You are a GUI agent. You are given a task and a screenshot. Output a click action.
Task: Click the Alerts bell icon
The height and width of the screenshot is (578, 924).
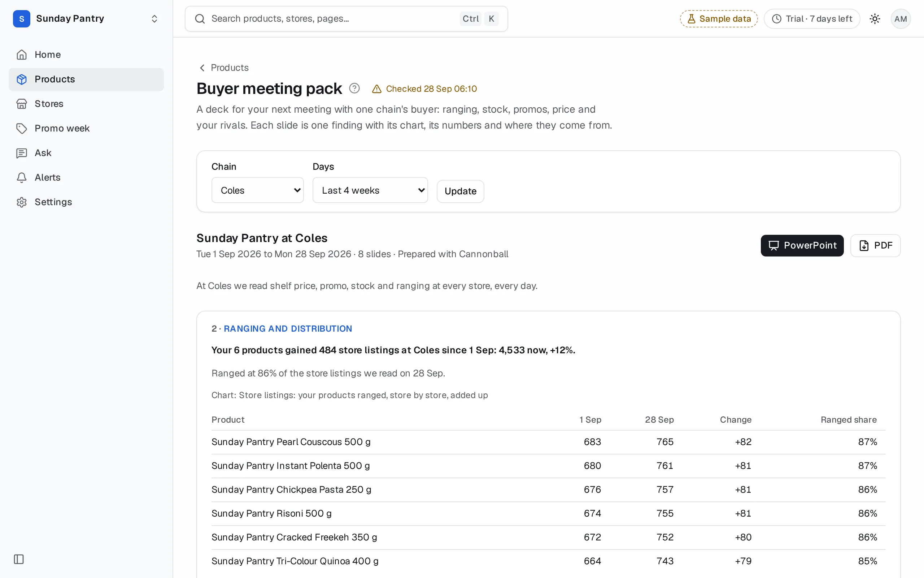click(22, 177)
